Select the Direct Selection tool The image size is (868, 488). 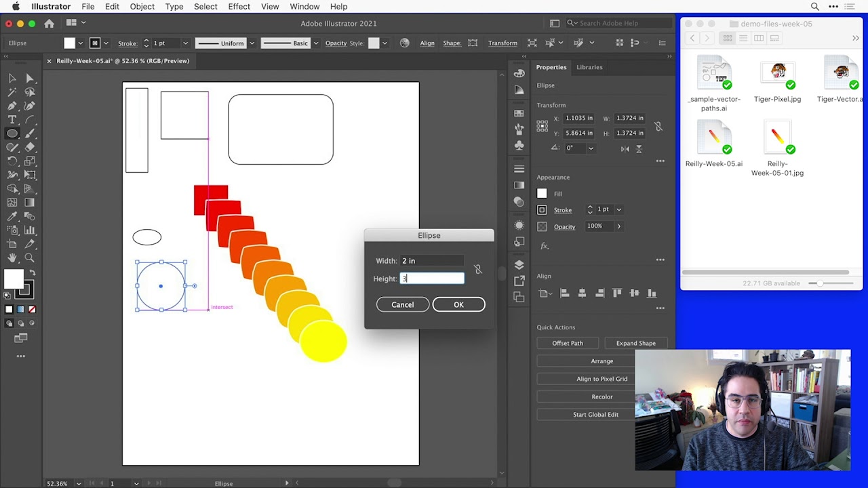(x=30, y=78)
